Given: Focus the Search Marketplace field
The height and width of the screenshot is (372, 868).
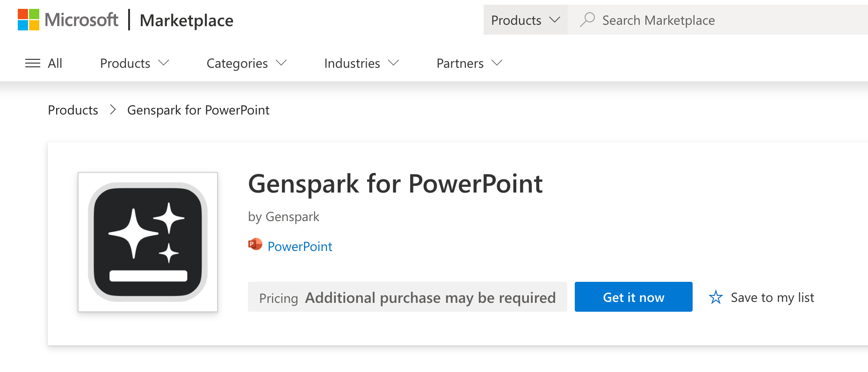Looking at the screenshot, I should pyautogui.click(x=718, y=20).
